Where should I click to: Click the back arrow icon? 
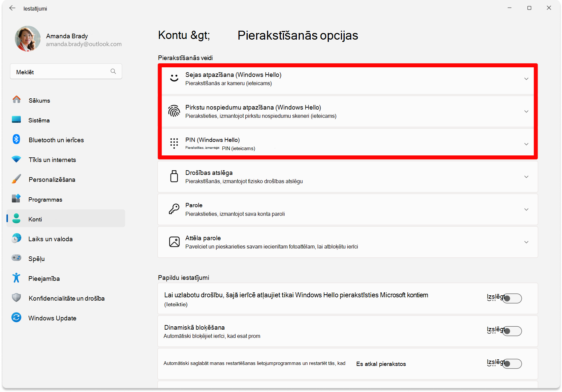tap(12, 8)
